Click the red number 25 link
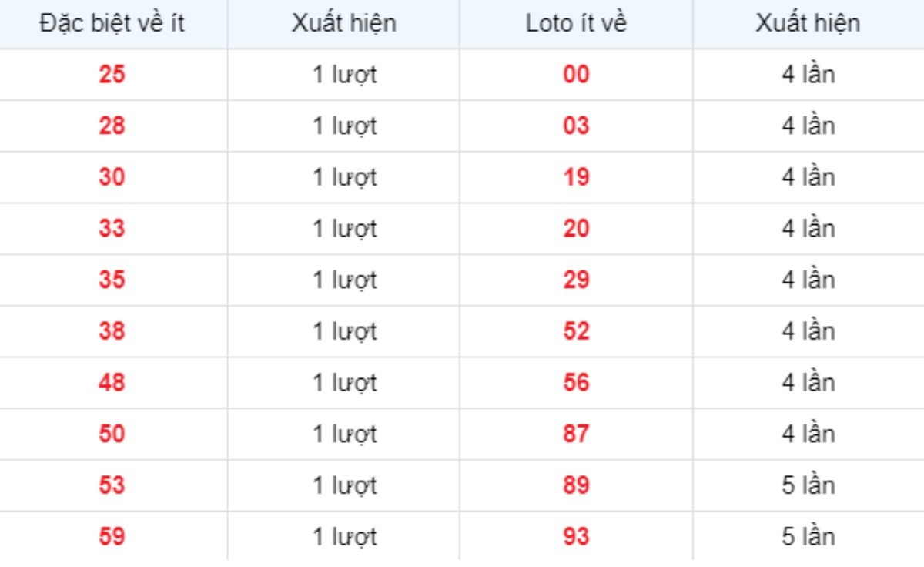The height and width of the screenshot is (567, 924). 112,75
